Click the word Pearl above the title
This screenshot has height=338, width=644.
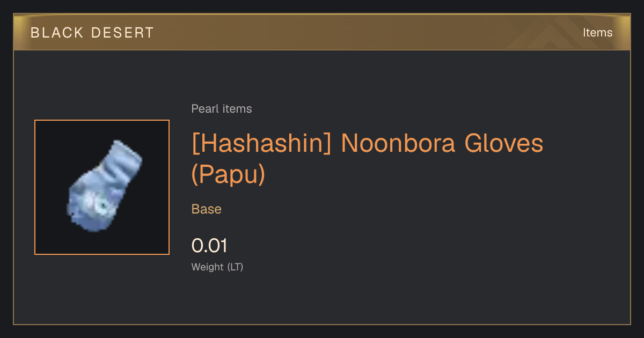206,109
